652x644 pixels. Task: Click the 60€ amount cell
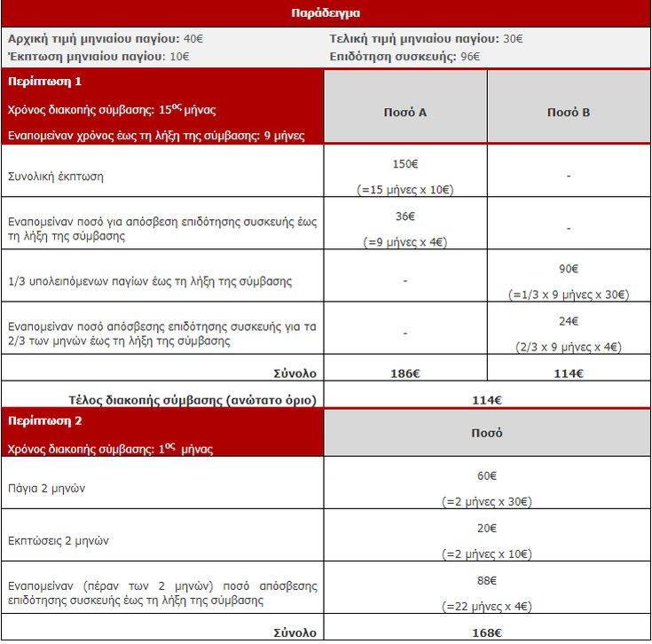pos(487,476)
